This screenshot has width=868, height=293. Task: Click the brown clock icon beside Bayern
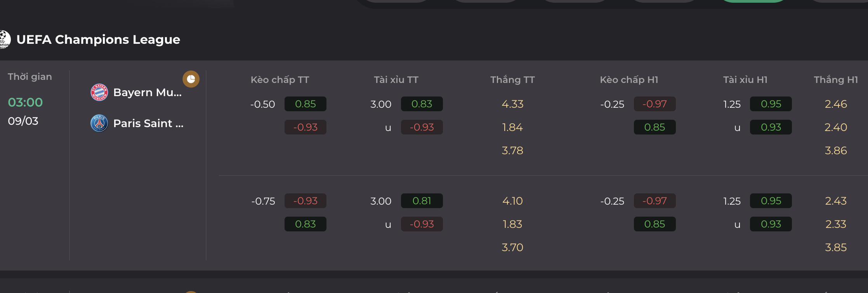point(191,79)
